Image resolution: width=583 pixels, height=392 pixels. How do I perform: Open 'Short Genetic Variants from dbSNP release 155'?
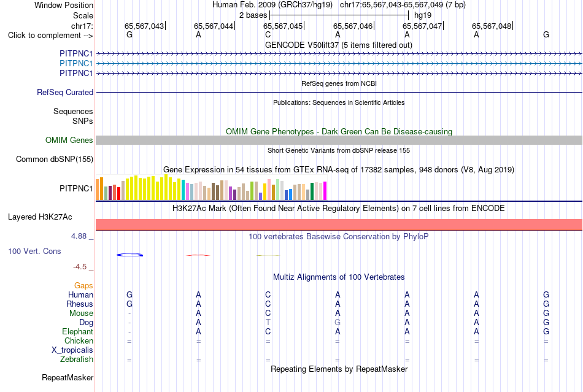pyautogui.click(x=339, y=150)
